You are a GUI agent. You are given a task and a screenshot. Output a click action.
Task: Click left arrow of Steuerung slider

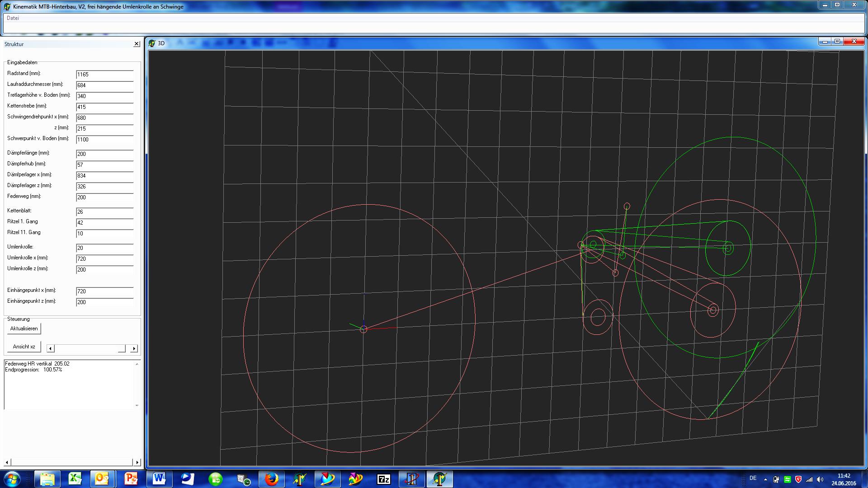(x=51, y=348)
